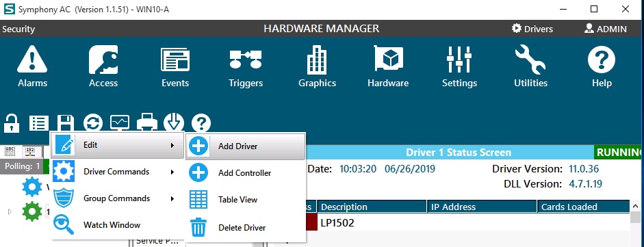This screenshot has height=247, width=644.
Task: Expand the green gear driver tree node
Action: 10,211
